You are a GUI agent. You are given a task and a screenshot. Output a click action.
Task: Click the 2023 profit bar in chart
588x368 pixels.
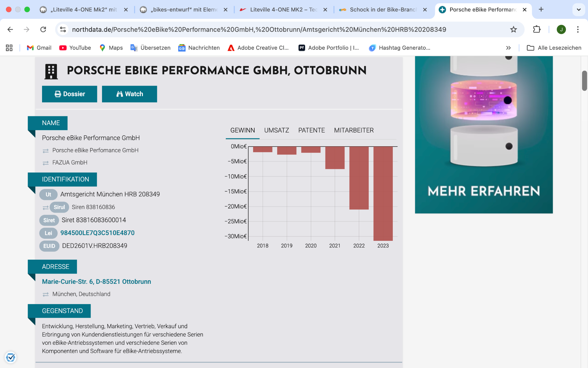pos(383,193)
